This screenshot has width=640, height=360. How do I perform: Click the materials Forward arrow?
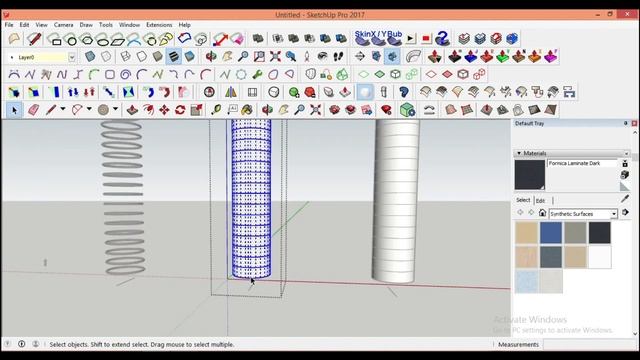(531, 212)
